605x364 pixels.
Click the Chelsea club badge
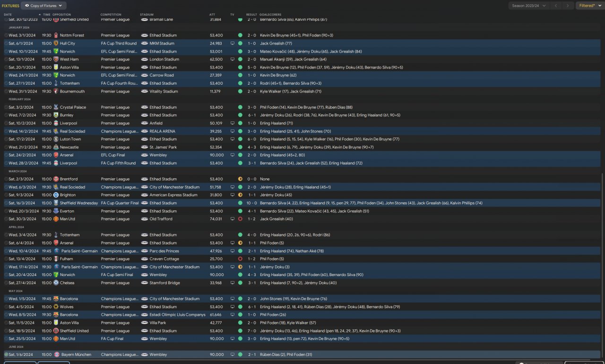[56, 283]
